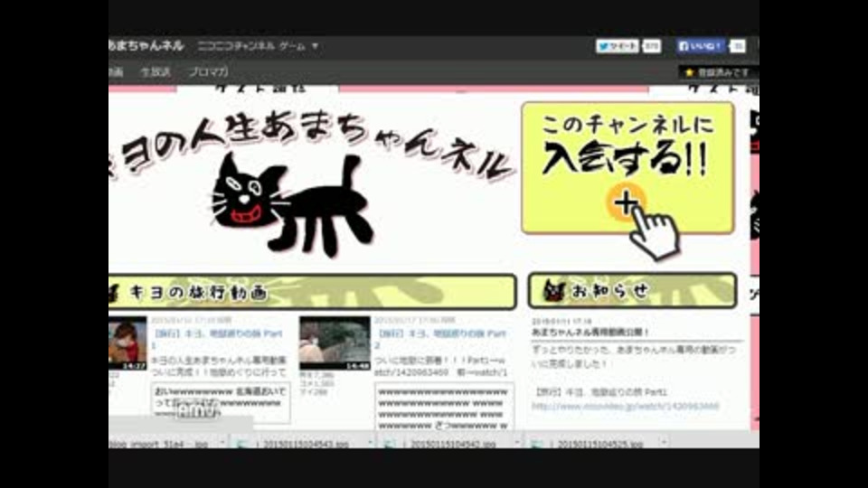Viewport: 868px width, 488px height.
Task: Open dropdown arrow beside 20150115104543.jpg
Action: 371,443
